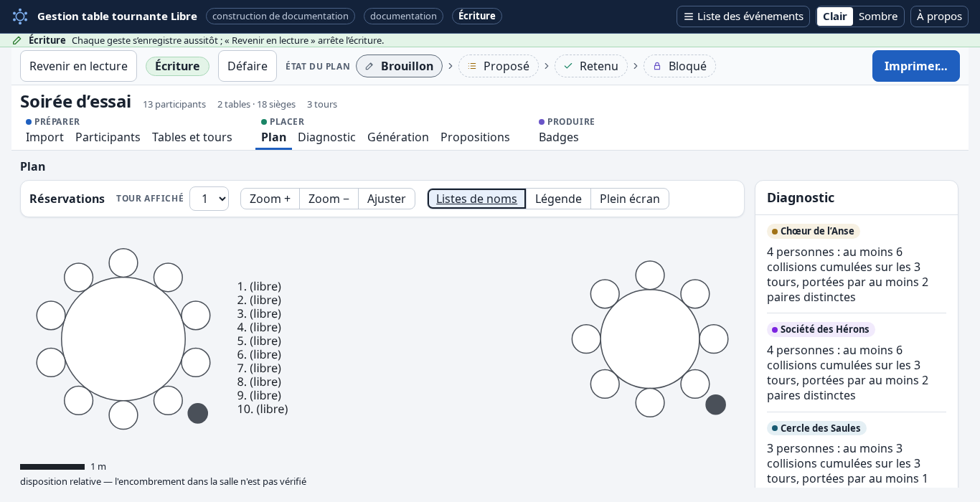Click the app logo icon in header
Viewport: 980px width, 502px height.
20,16
